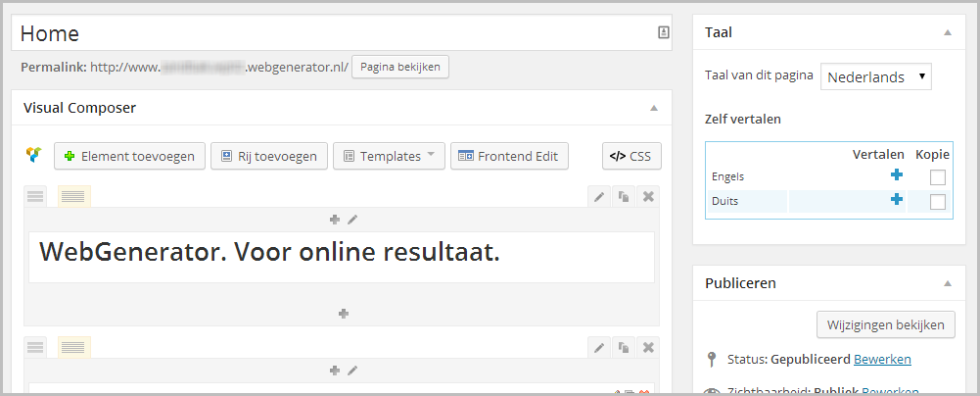Clone the first row using the copy icon

[624, 196]
